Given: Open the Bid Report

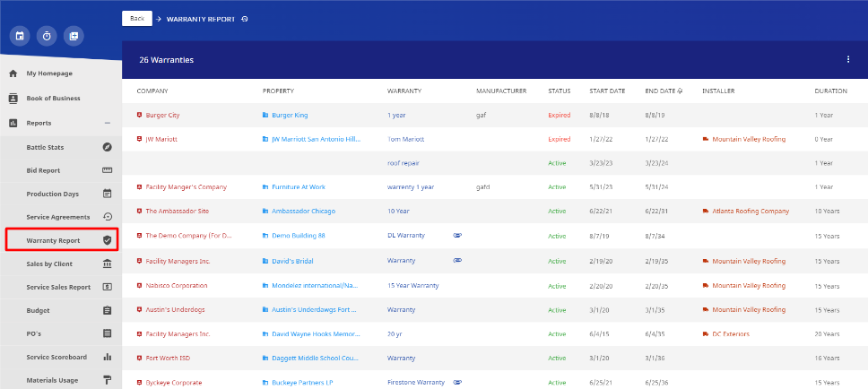Looking at the screenshot, I should point(43,170).
